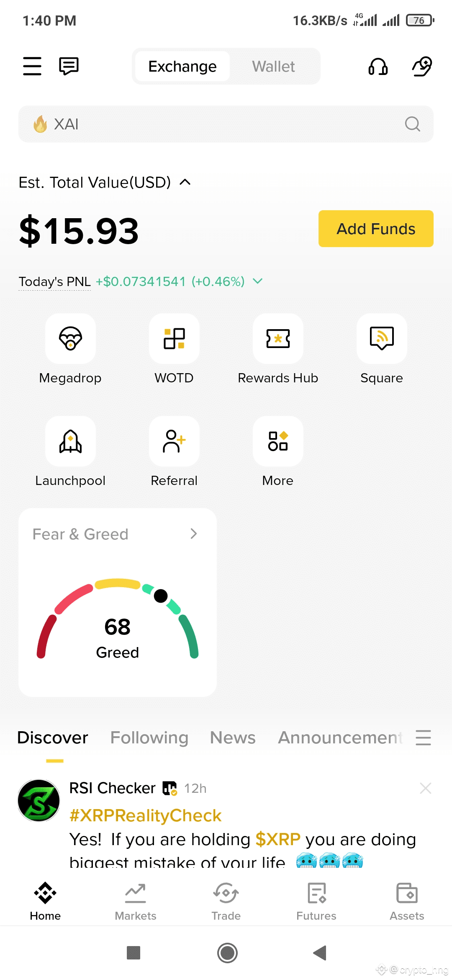Open the Megadrop feature
The height and width of the screenshot is (980, 452).
coord(70,338)
